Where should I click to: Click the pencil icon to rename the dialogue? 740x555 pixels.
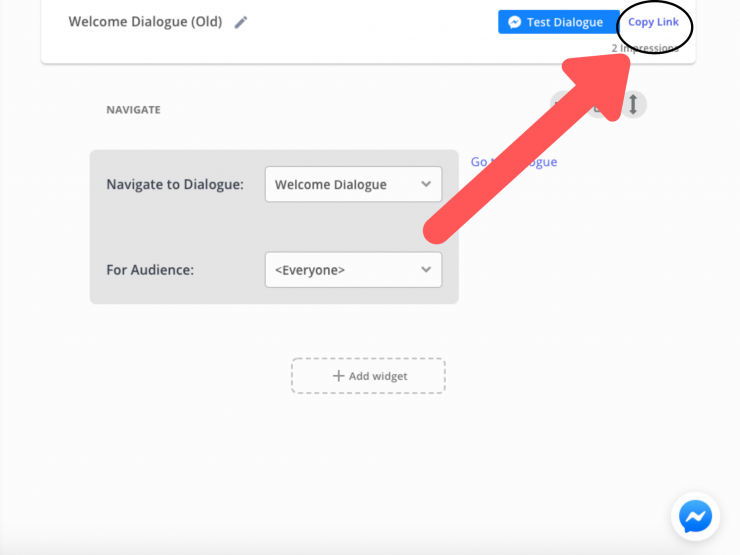[241, 22]
